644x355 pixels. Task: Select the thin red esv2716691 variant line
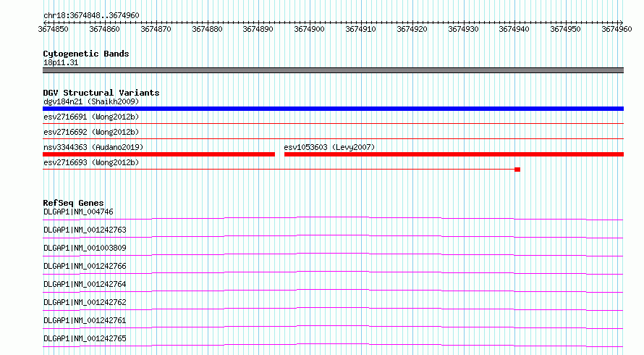coord(333,123)
